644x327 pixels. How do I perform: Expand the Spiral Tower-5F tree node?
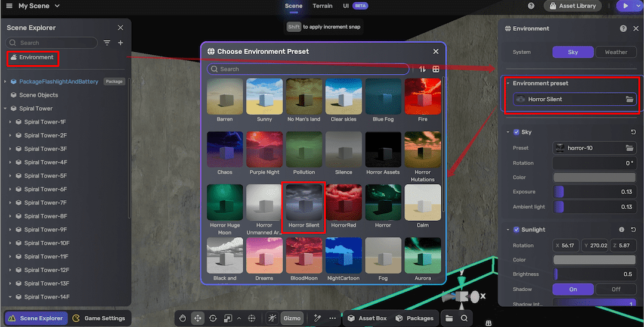10,176
